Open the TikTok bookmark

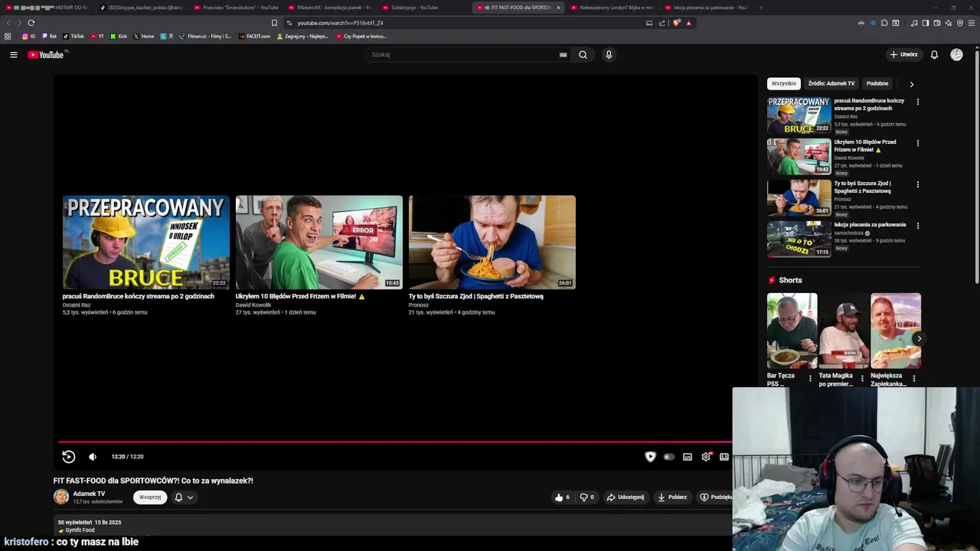(73, 36)
